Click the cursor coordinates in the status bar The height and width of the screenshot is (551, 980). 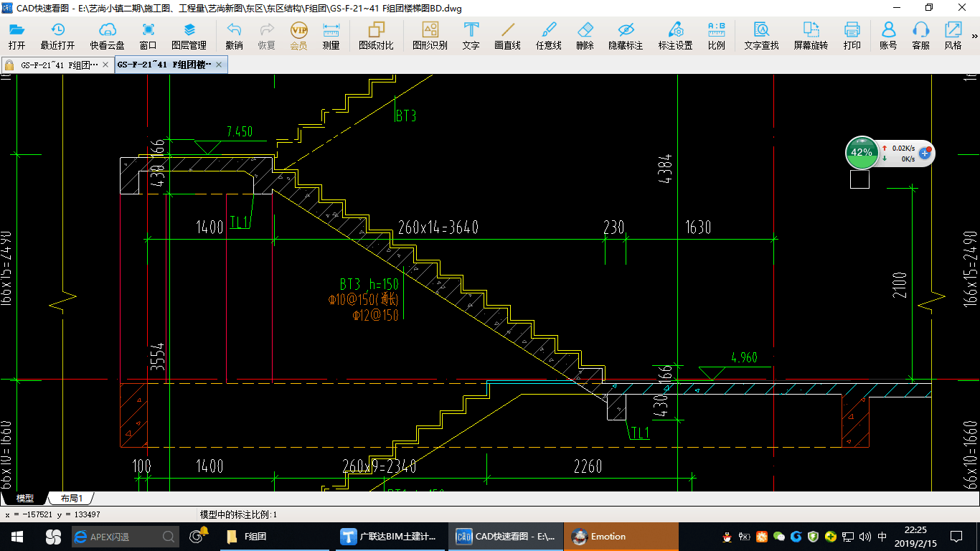click(52, 514)
